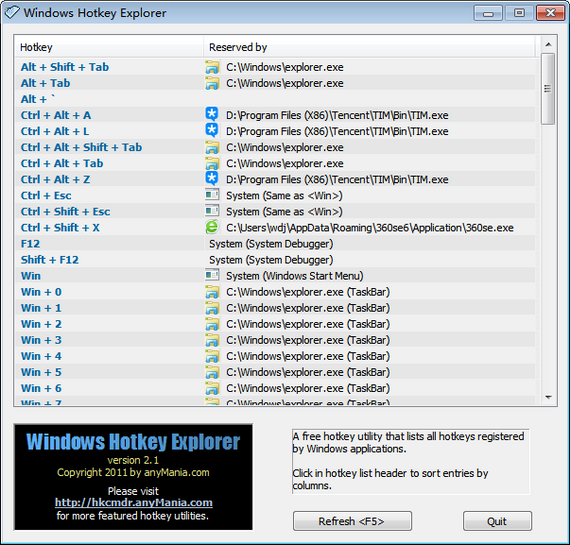Click explorer icon in Win + 6 row
The height and width of the screenshot is (545, 570).
point(212,388)
